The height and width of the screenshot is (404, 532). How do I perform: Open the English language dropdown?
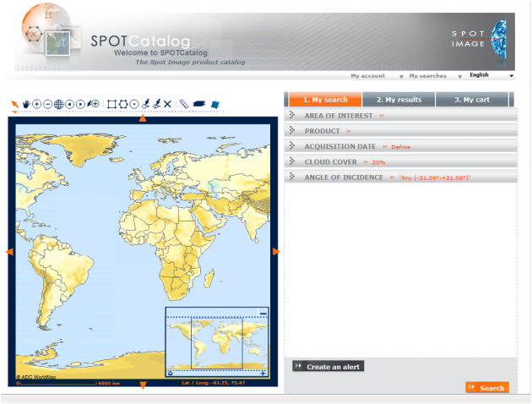[491, 75]
